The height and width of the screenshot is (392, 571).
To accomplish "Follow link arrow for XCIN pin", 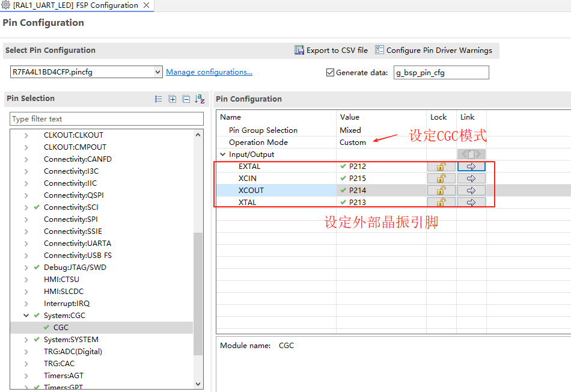I will [x=471, y=179].
